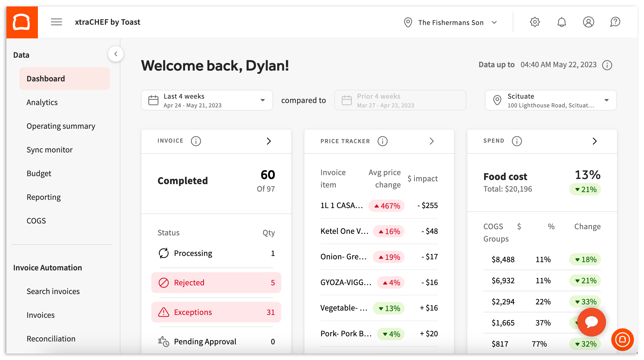
Task: Click the Spend panel info icon
Action: point(517,141)
